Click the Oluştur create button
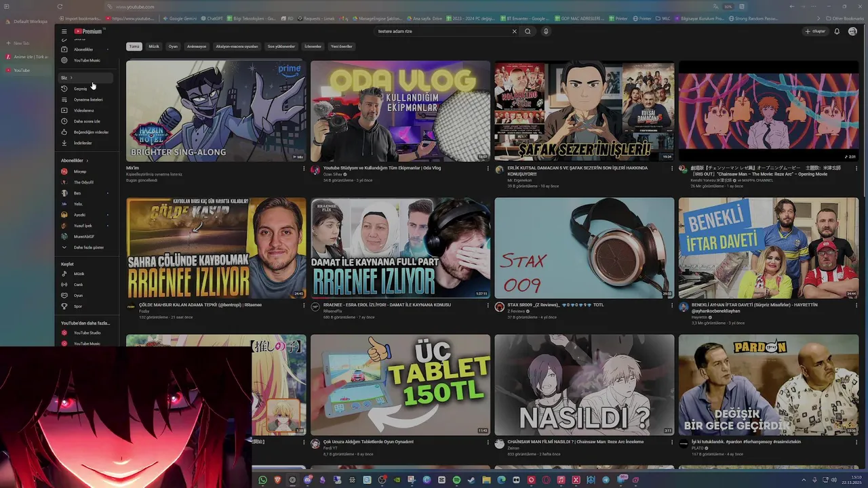Screen dimensions: 868x488 click(815, 31)
